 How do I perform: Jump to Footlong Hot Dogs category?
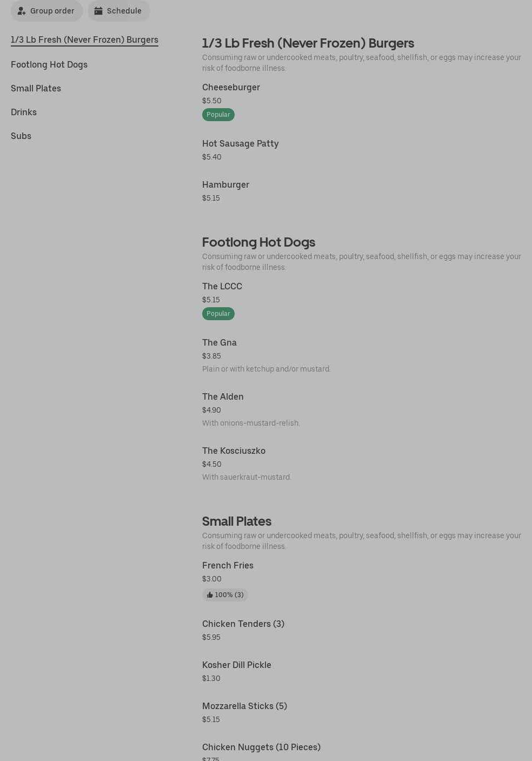49,65
